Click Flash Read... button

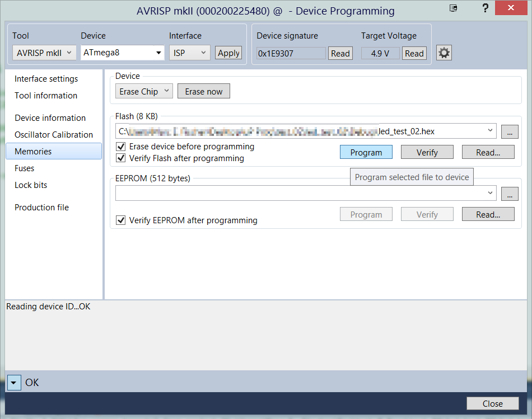pyautogui.click(x=488, y=152)
